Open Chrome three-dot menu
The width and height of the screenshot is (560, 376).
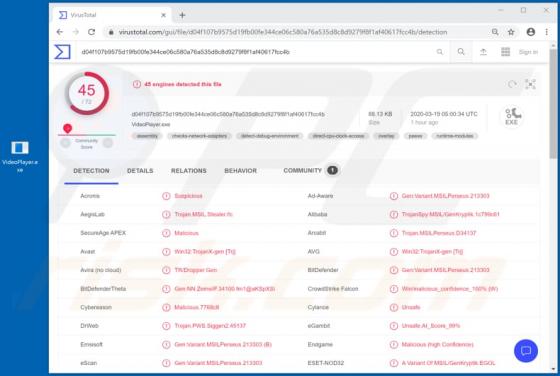pos(546,32)
